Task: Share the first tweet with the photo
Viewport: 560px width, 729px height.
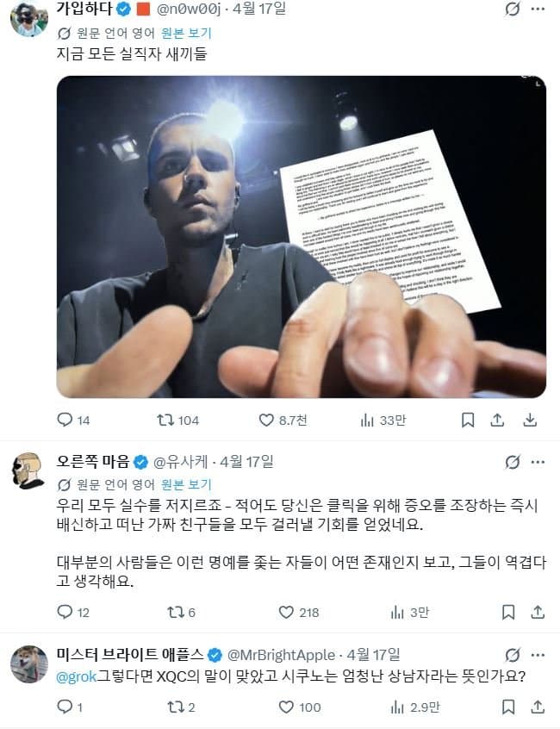Action: tap(497, 421)
